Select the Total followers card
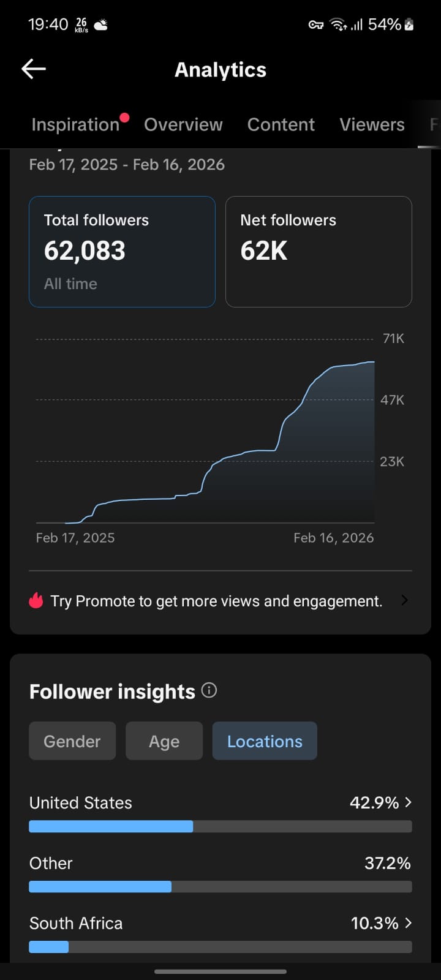The image size is (441, 980). pos(122,251)
